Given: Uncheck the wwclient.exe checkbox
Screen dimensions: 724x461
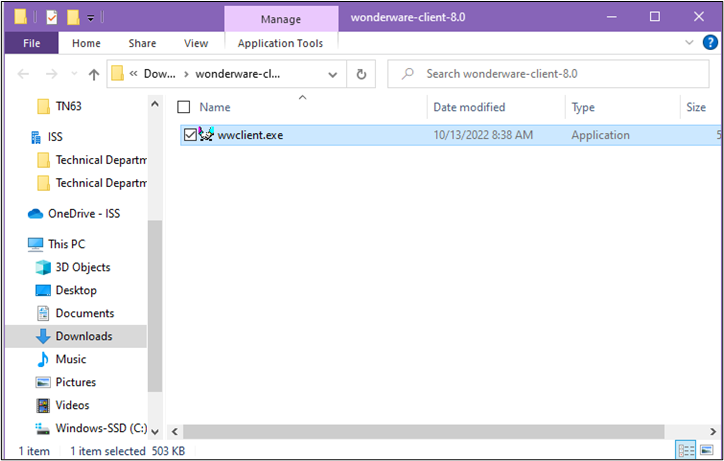Looking at the screenshot, I should 190,135.
